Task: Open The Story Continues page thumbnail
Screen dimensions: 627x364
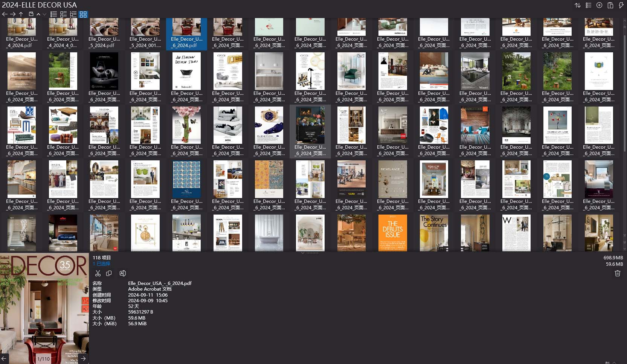Action: pyautogui.click(x=434, y=233)
